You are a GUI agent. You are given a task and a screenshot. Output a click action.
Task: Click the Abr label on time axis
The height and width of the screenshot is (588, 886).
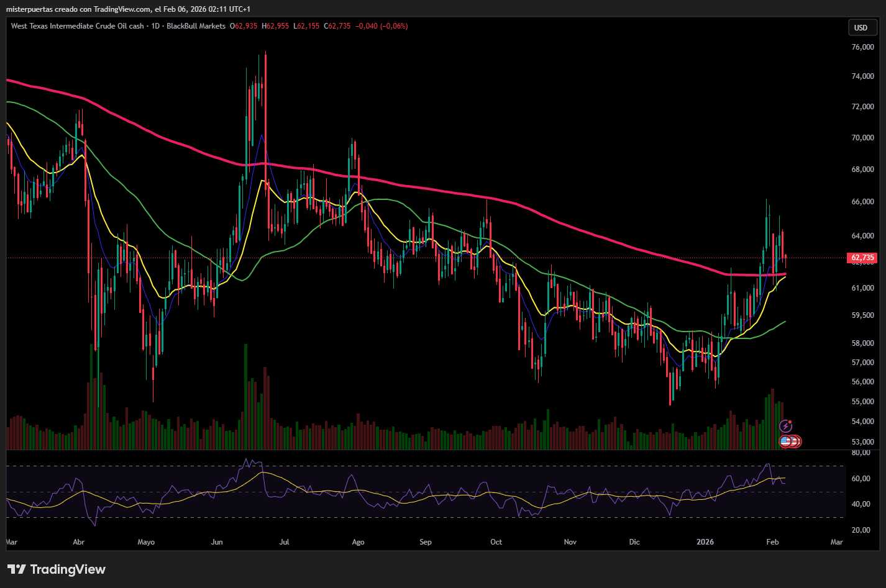tap(78, 542)
